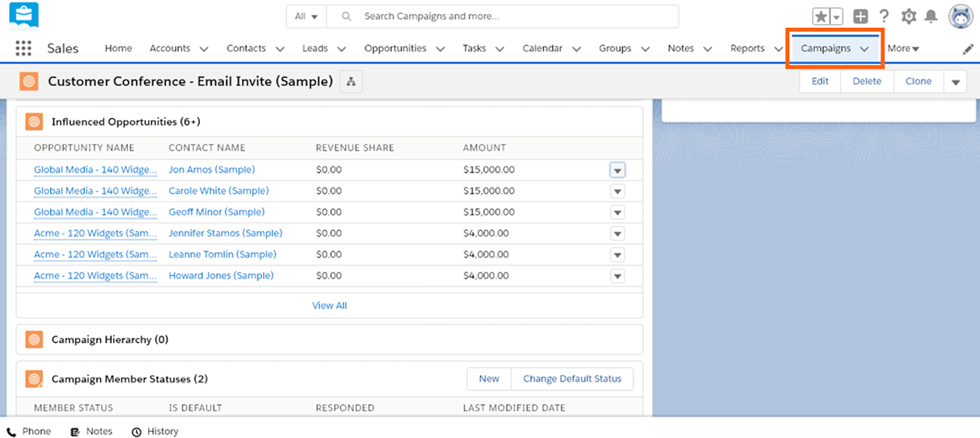
Task: Open the Global Actions plus icon
Action: (x=861, y=17)
